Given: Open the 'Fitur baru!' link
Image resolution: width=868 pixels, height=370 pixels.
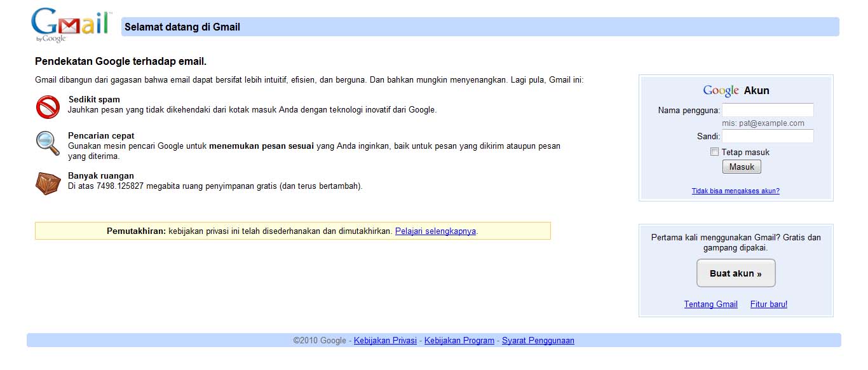Looking at the screenshot, I should tap(768, 304).
